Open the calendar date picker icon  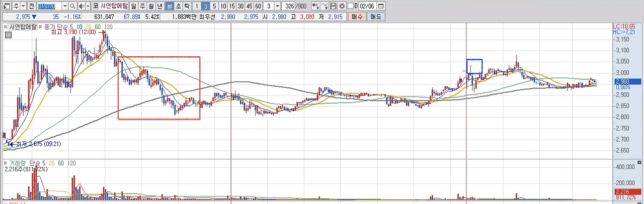380,6
